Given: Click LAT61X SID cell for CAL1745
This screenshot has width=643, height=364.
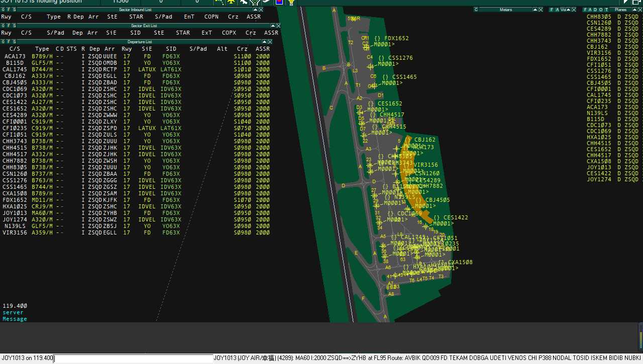Looking at the screenshot, I should click(x=171, y=69).
